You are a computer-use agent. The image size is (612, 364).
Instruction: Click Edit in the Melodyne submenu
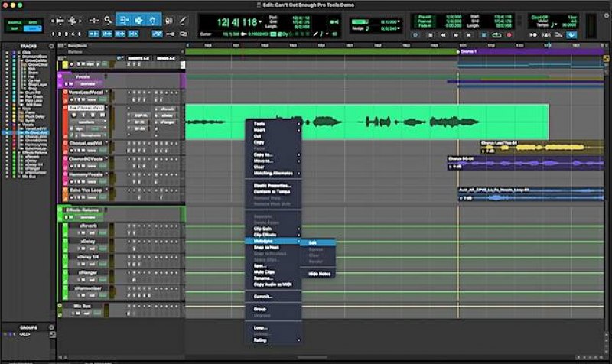pos(317,242)
